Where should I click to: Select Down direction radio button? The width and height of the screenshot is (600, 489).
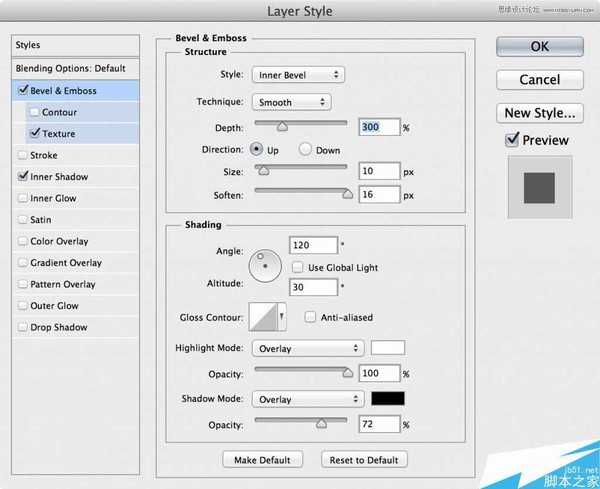306,149
